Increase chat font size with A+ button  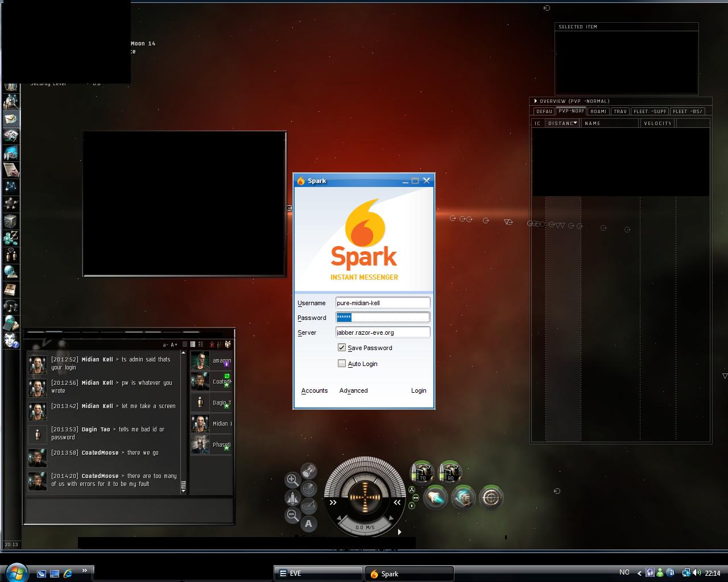pyautogui.click(x=173, y=345)
